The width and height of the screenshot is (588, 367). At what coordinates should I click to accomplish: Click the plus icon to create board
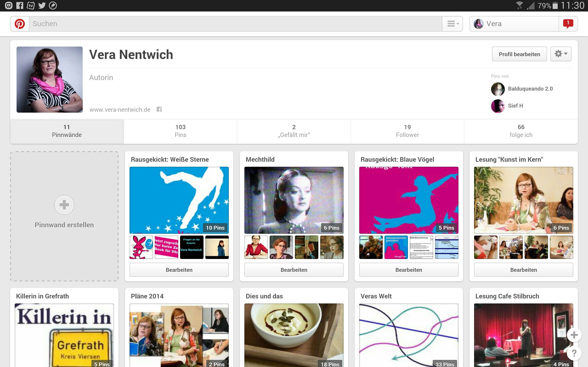[64, 205]
